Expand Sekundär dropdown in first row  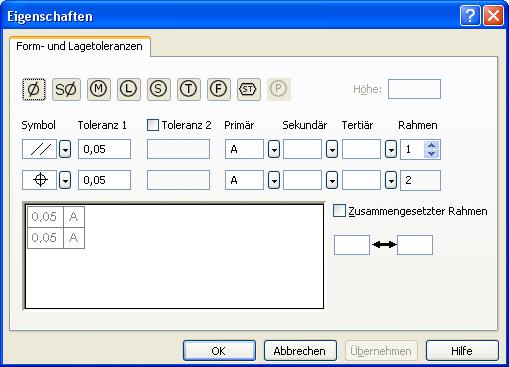(x=332, y=149)
